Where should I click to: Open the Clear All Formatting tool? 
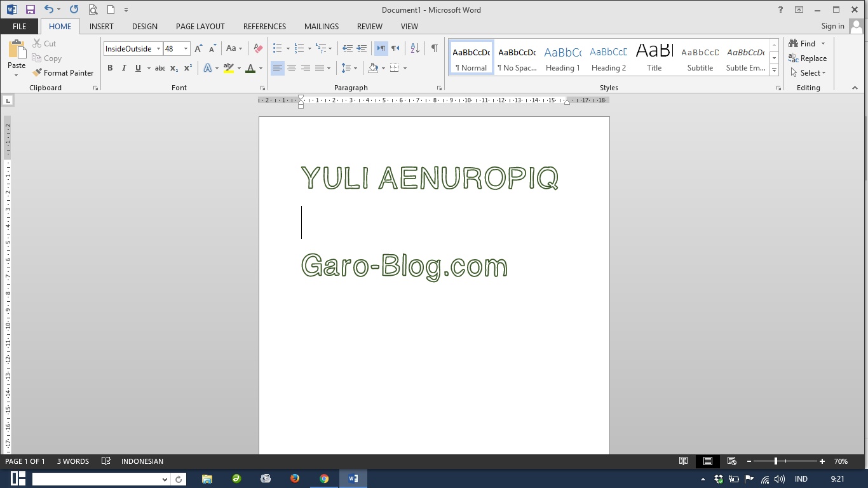(258, 48)
